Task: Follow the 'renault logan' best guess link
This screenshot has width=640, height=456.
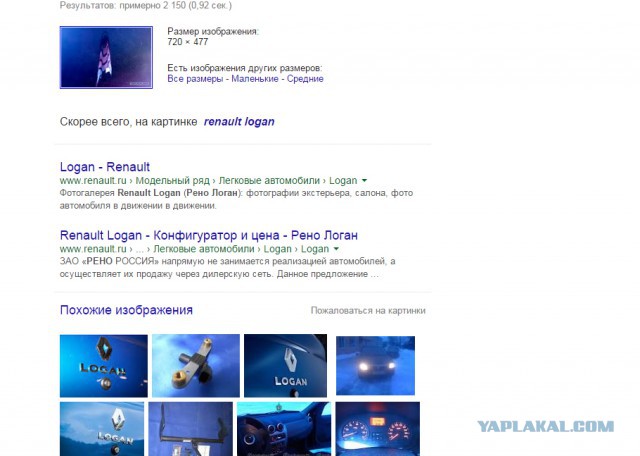Action: [x=239, y=122]
